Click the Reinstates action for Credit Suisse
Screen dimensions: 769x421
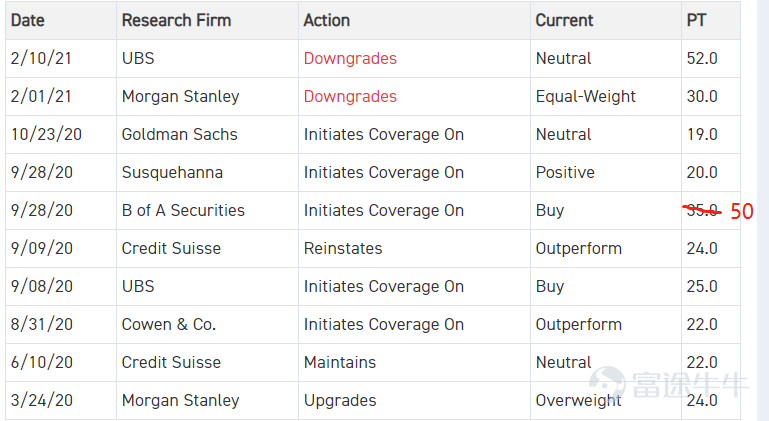click(x=343, y=248)
